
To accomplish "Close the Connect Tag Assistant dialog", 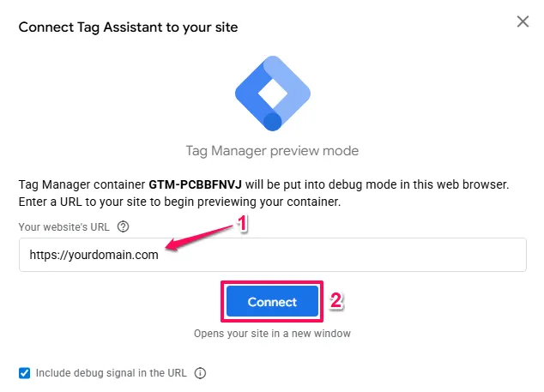I will click(x=523, y=21).
